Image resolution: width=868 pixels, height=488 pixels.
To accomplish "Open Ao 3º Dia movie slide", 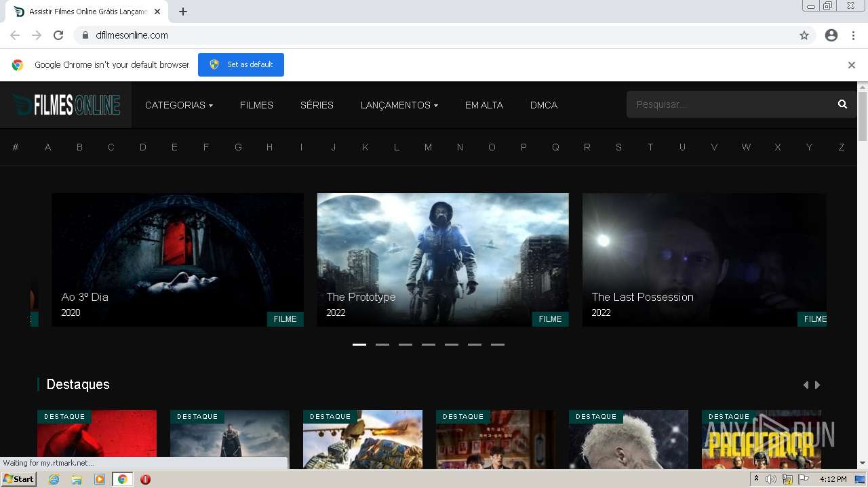I will pyautogui.click(x=178, y=260).
